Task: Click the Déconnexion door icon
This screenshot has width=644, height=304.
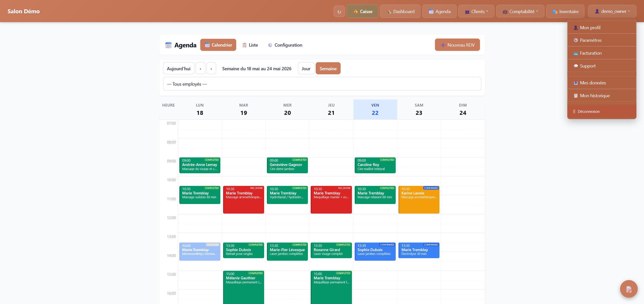Action: click(574, 112)
